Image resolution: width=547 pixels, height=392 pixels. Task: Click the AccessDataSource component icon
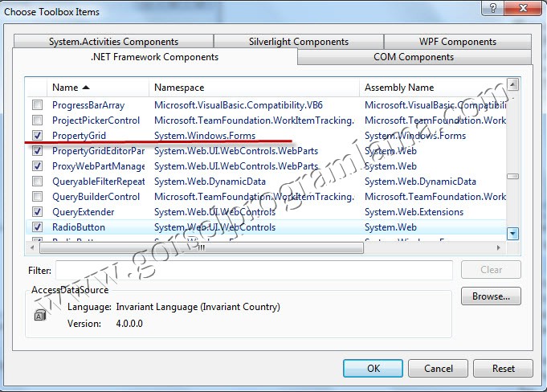point(40,316)
